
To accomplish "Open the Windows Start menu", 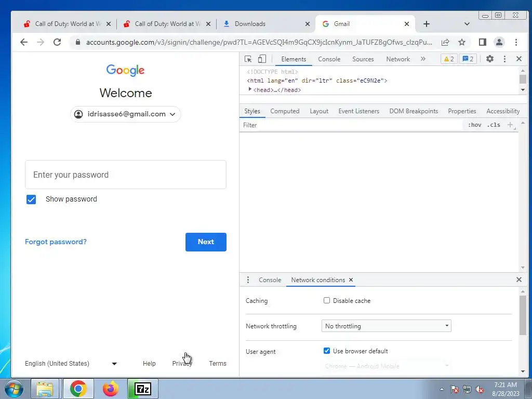I will click(x=14, y=389).
